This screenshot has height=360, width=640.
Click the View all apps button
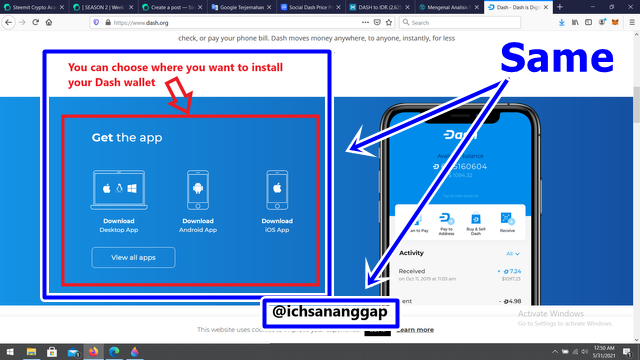click(133, 258)
